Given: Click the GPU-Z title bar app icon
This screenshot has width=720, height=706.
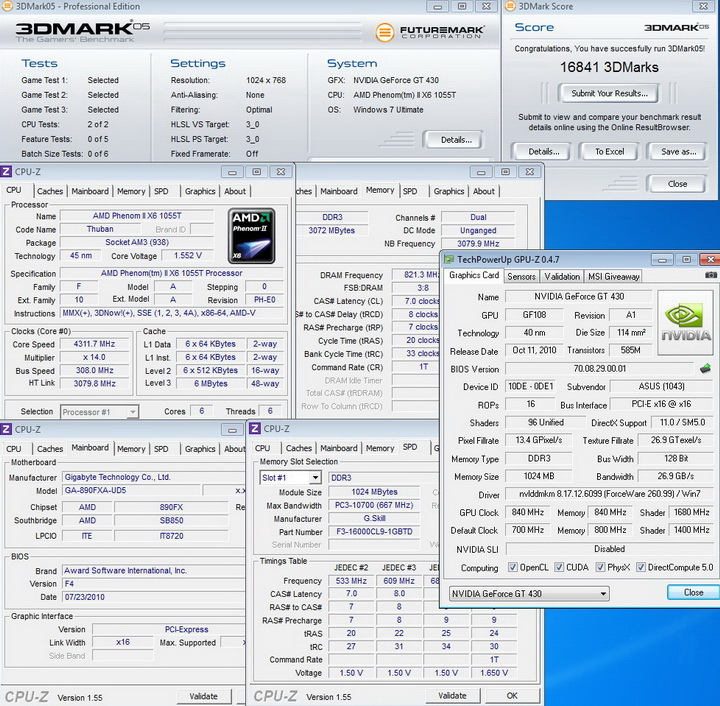Looking at the screenshot, I should point(449,259).
